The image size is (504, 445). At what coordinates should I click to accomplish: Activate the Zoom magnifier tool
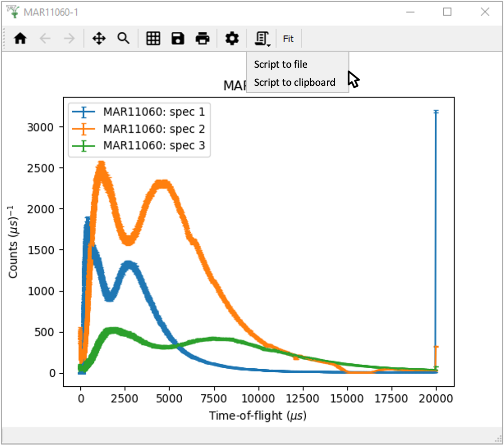pos(123,39)
